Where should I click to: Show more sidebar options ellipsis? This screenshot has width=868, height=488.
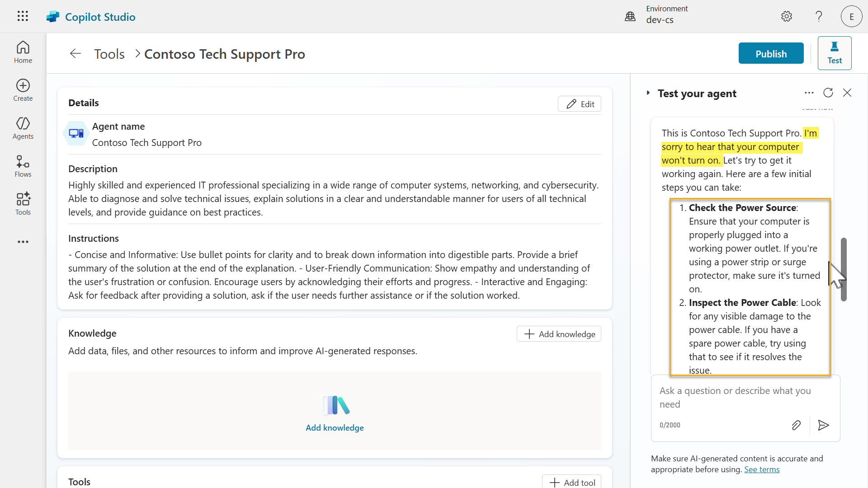[x=23, y=242]
